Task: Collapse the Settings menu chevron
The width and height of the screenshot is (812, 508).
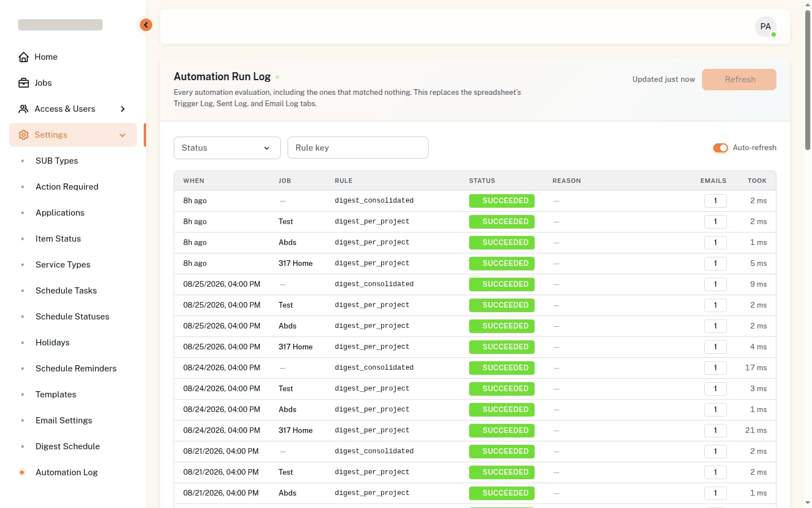Action: pos(122,135)
